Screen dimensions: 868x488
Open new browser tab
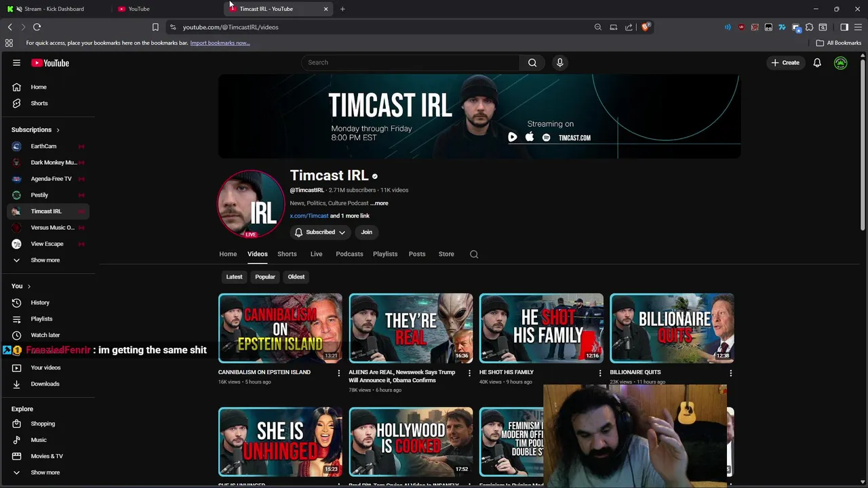[x=342, y=9]
